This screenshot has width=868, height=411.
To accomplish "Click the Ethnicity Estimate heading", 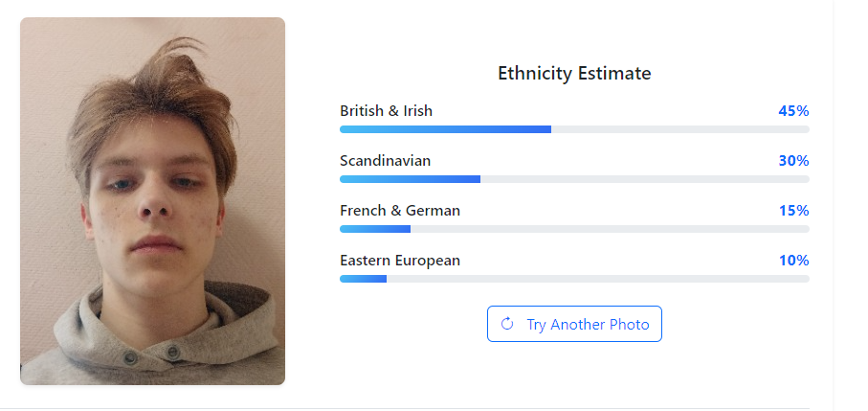I will point(574,73).
